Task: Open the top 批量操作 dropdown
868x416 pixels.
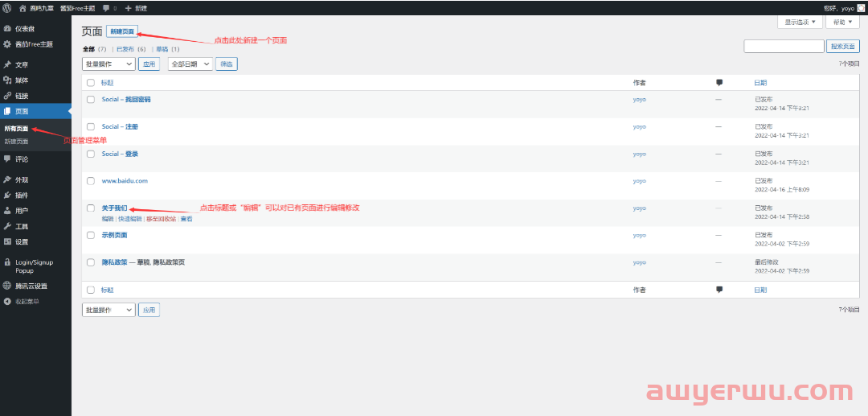Action: coord(108,64)
